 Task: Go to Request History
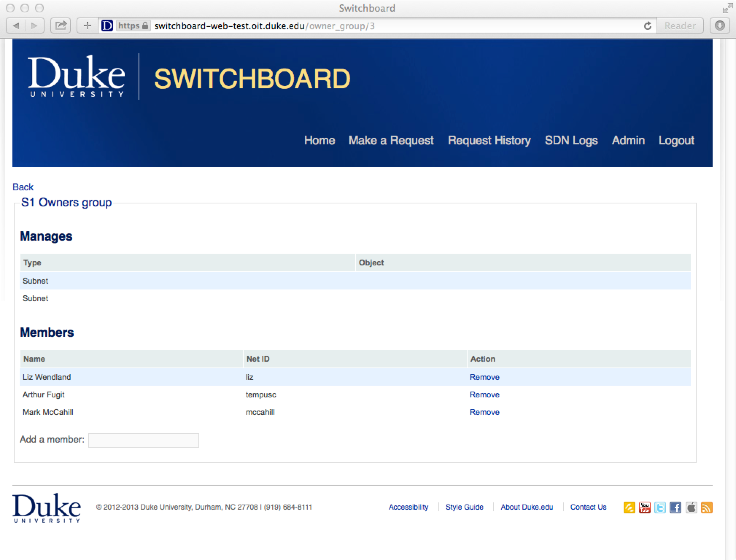pos(489,141)
